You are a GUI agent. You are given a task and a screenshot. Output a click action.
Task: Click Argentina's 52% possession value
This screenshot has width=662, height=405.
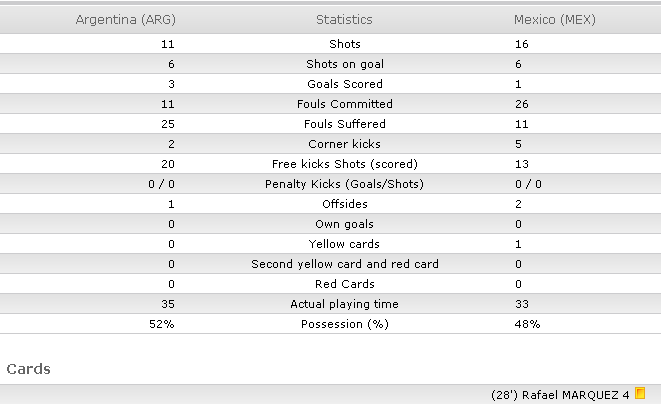161,324
